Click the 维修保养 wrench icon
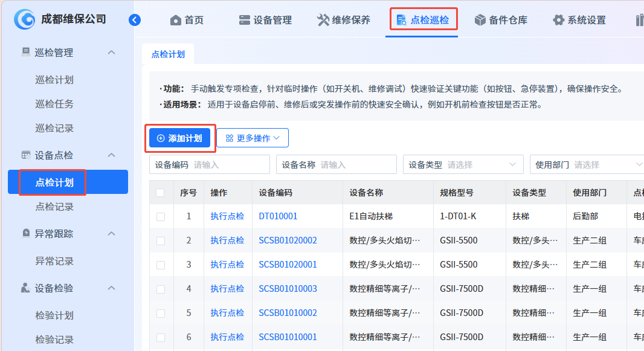Screen dimensions: 644x351 click(323, 20)
